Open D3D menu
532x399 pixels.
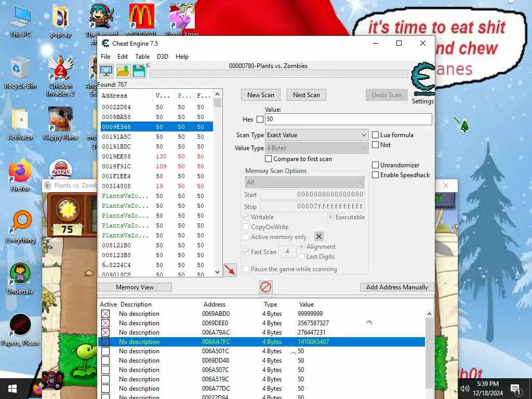click(163, 56)
